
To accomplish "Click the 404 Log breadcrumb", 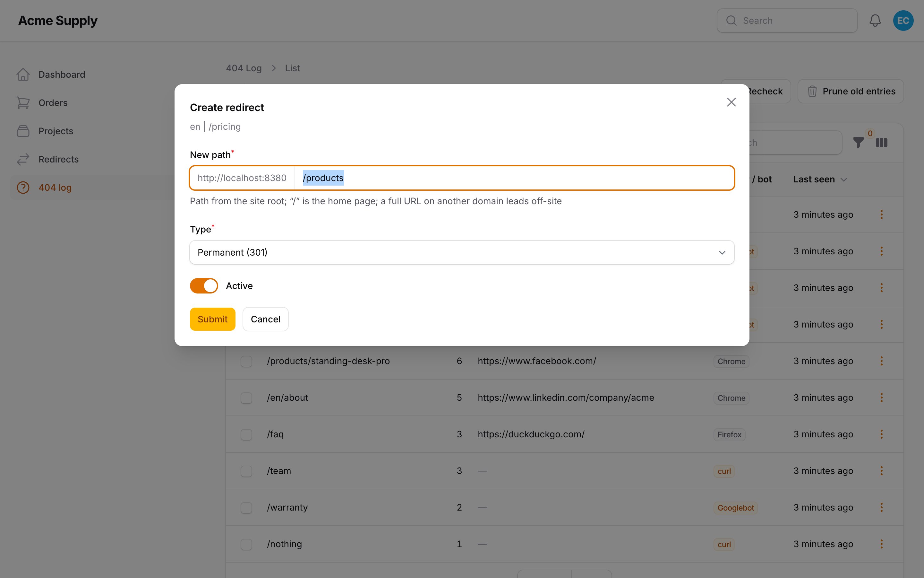I will pyautogui.click(x=244, y=68).
